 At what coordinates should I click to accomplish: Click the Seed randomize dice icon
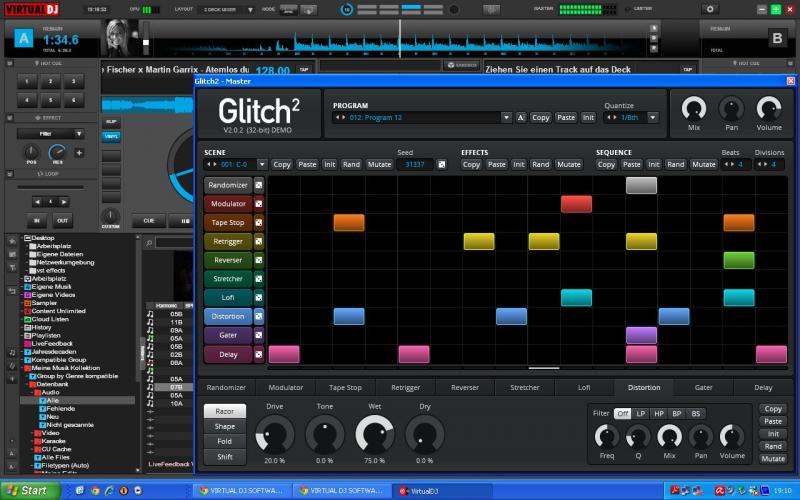442,164
